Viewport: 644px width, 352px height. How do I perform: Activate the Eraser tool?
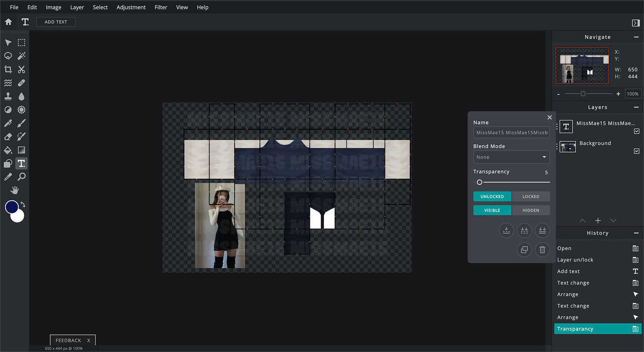[8, 136]
